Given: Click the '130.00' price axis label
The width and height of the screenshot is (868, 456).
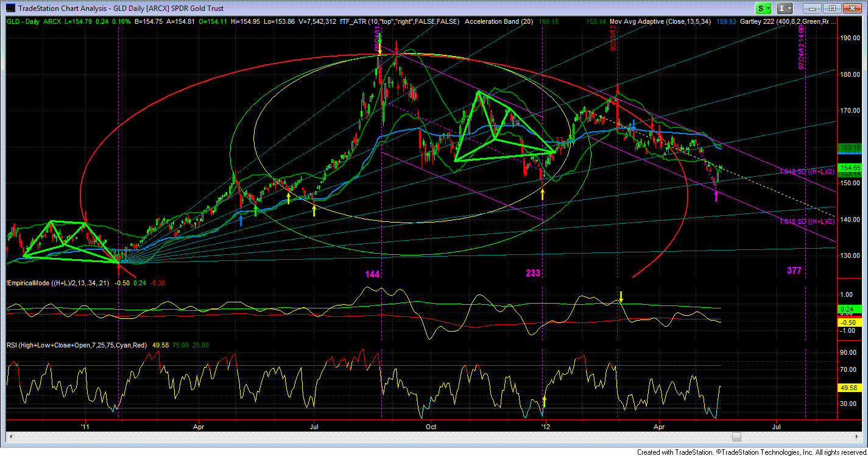Looking at the screenshot, I should [x=850, y=256].
